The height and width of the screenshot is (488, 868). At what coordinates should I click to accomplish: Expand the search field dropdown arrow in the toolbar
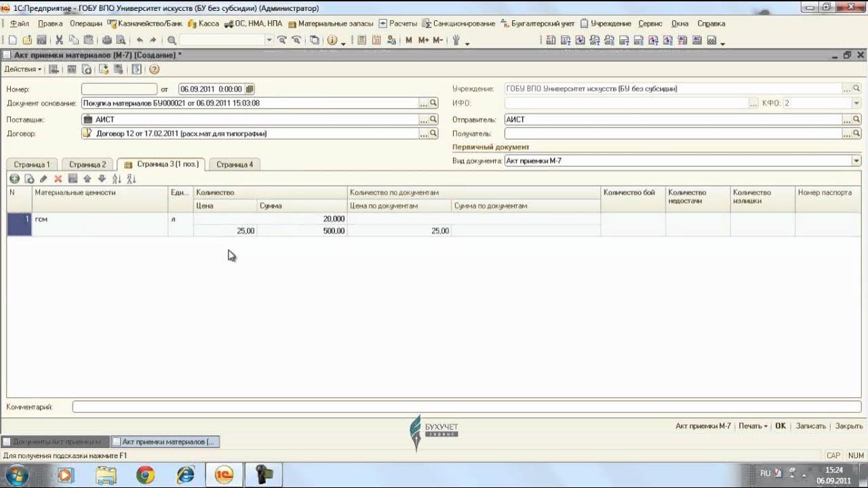tap(269, 41)
